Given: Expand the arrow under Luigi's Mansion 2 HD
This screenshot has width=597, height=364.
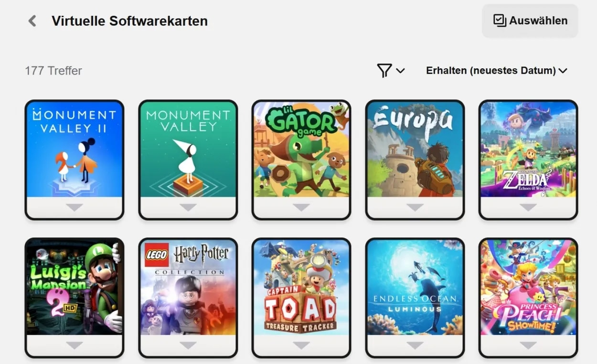Looking at the screenshot, I should coord(75,345).
